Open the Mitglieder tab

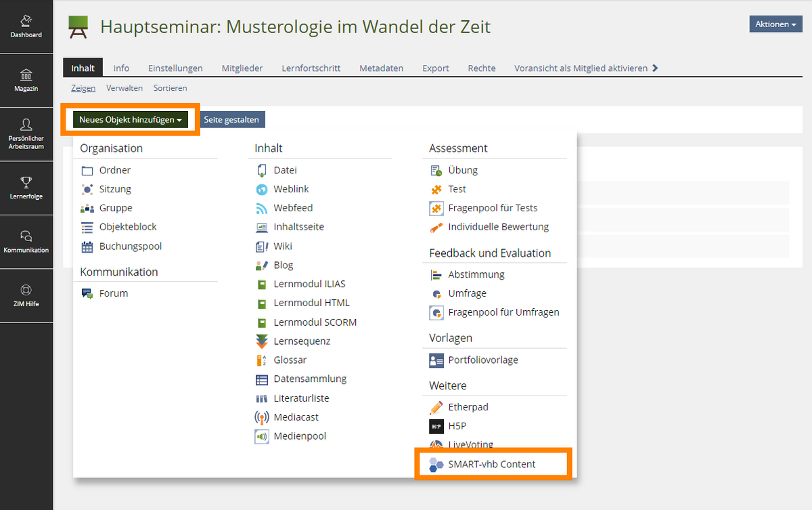click(x=242, y=68)
